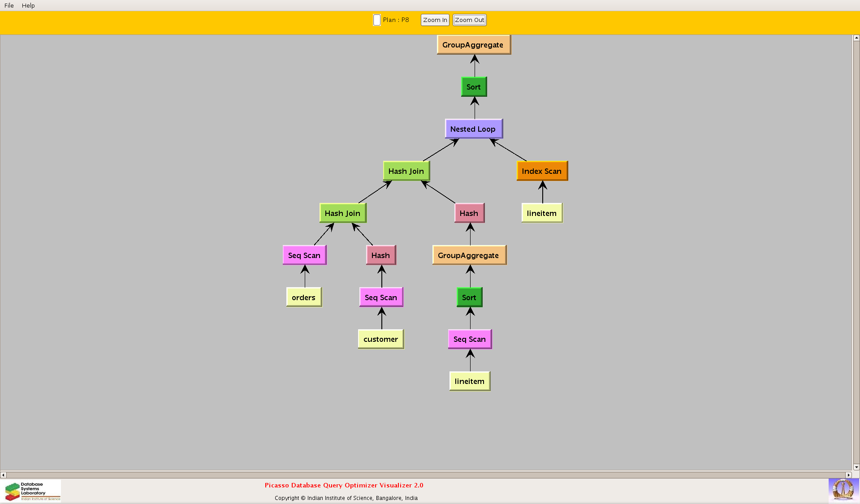Viewport: 860px width, 504px height.
Task: Select the Hash Join node under Nested Loop
Action: 406,171
